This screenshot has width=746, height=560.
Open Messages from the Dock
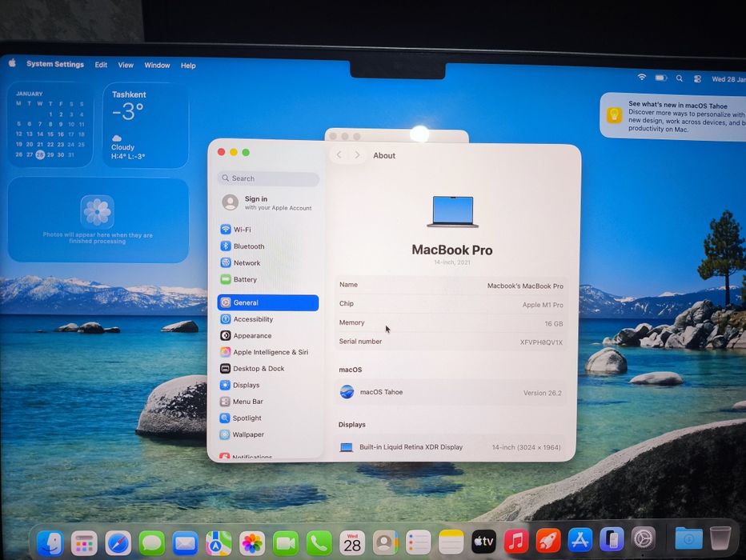pyautogui.click(x=152, y=543)
